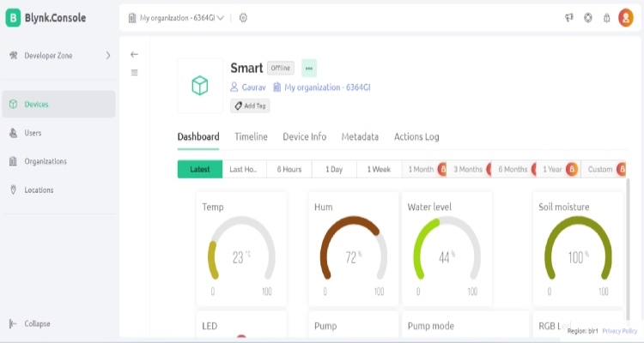644x343 pixels.
Task: Open Organizations in the sidebar
Action: 58,161
